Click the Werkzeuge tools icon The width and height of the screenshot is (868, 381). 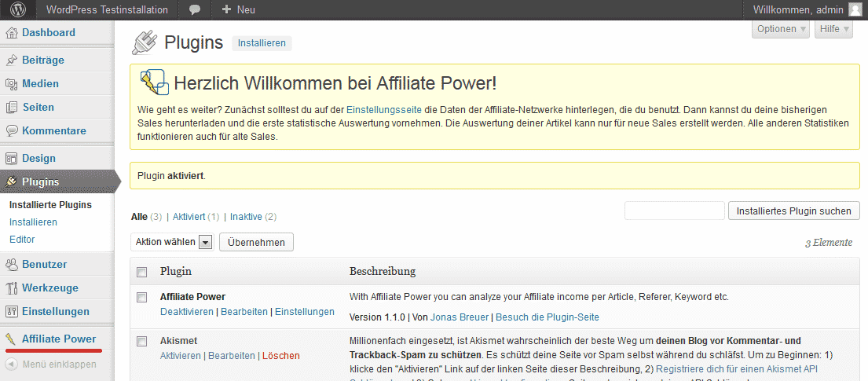tap(11, 288)
